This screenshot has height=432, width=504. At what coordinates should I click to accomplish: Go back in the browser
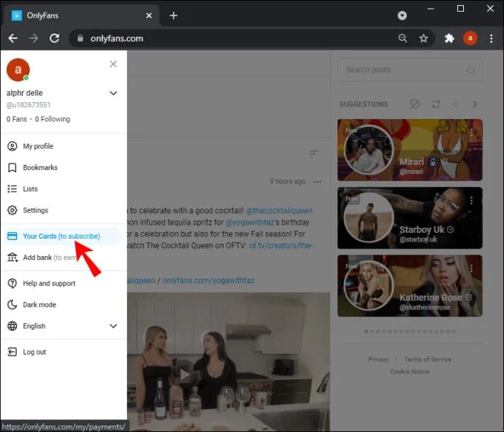13,39
